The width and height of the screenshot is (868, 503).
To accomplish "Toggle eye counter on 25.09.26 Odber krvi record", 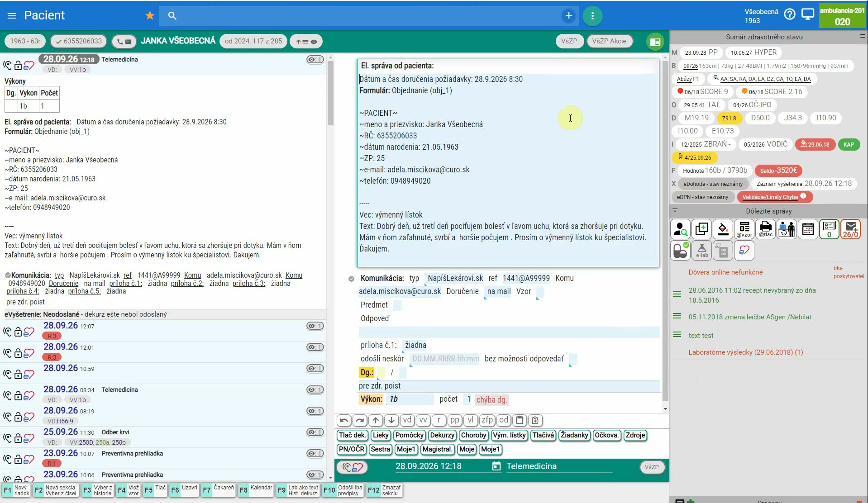I will point(315,432).
